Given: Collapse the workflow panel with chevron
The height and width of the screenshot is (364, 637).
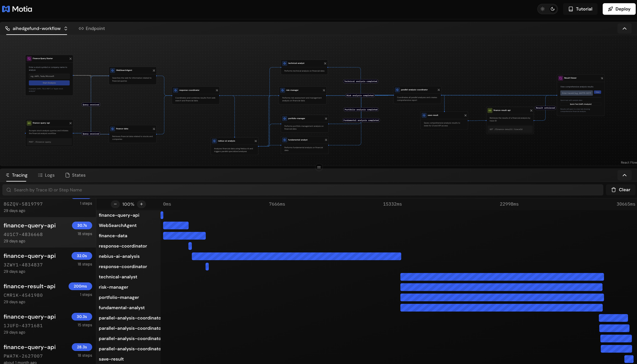Looking at the screenshot, I should coord(624,29).
